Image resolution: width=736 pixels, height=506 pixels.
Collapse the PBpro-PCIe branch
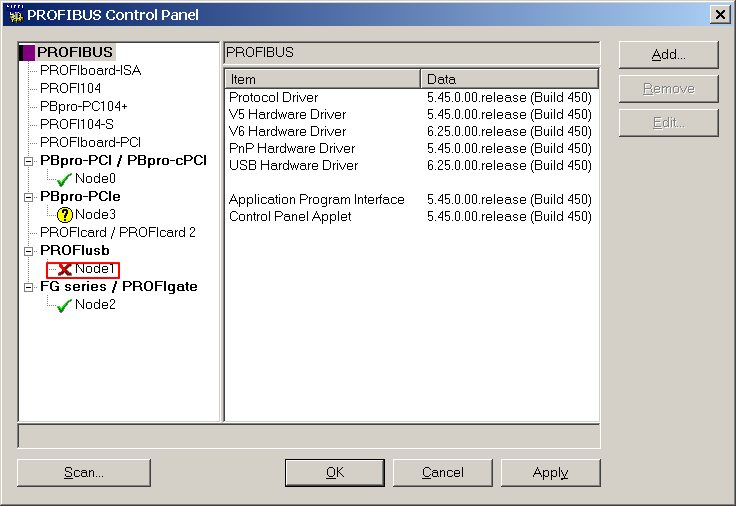pos(29,197)
